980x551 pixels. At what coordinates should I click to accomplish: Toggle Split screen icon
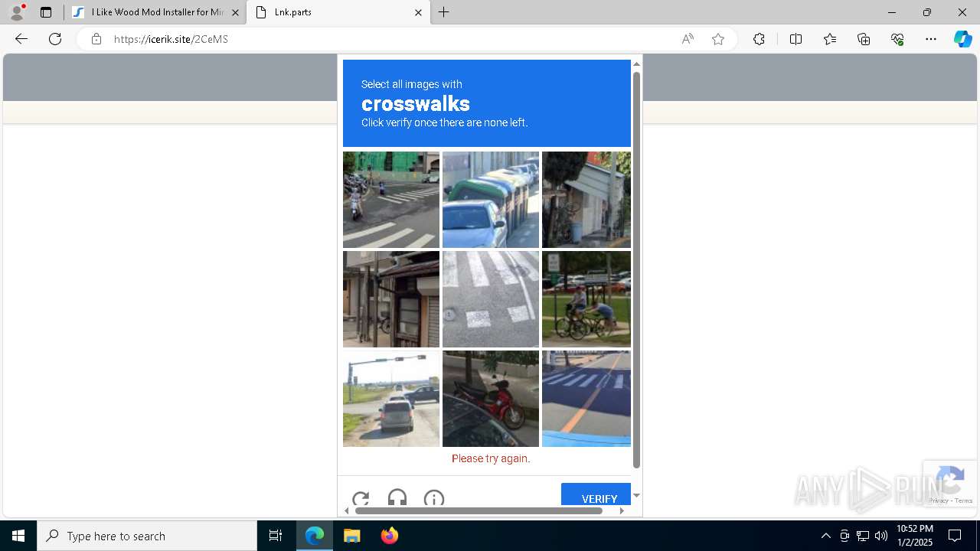[795, 39]
